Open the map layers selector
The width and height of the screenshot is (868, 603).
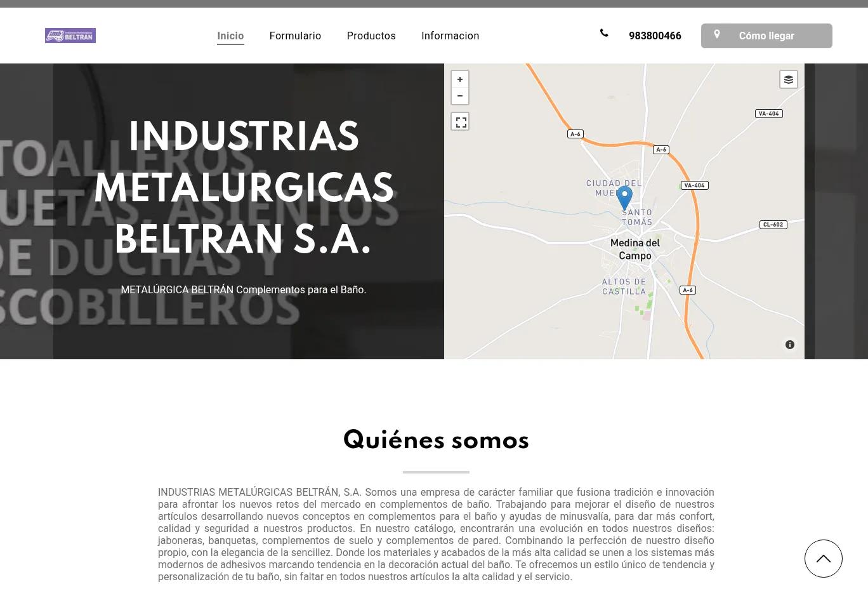click(x=788, y=79)
